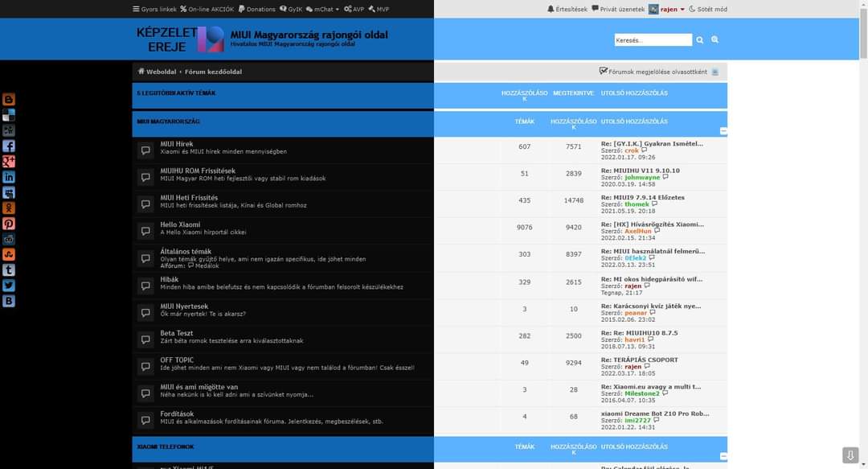Pin this page with Pinterest icon

8,224
